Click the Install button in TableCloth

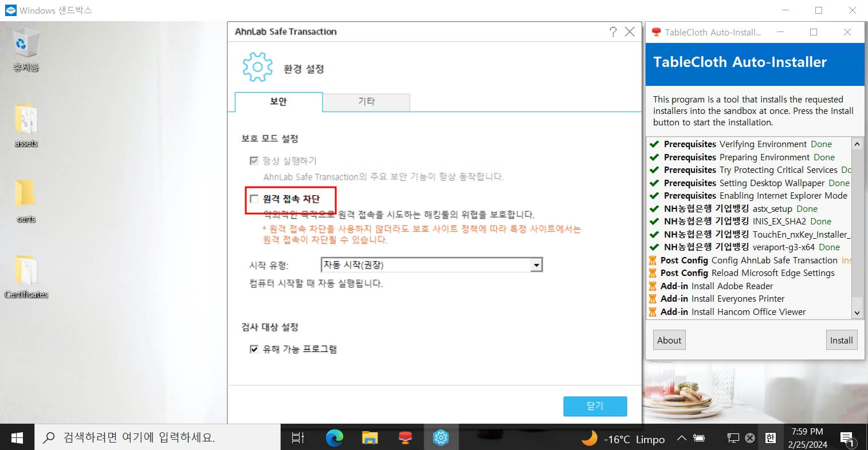point(841,340)
